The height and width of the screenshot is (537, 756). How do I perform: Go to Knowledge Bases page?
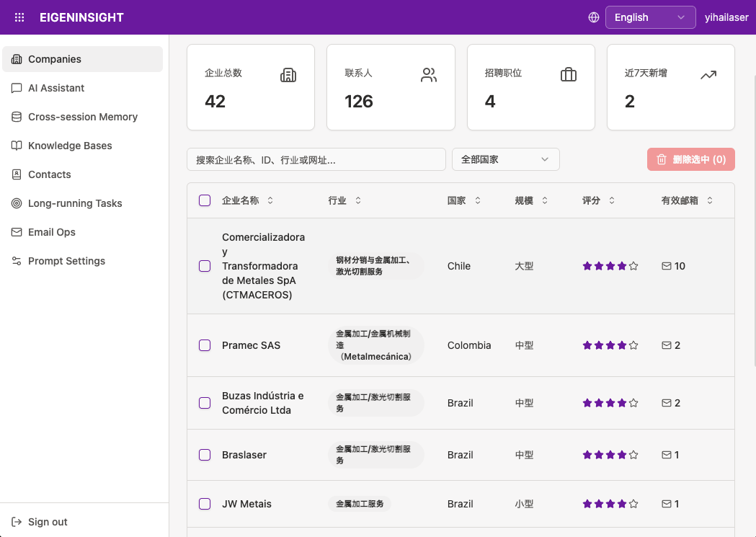(82, 146)
